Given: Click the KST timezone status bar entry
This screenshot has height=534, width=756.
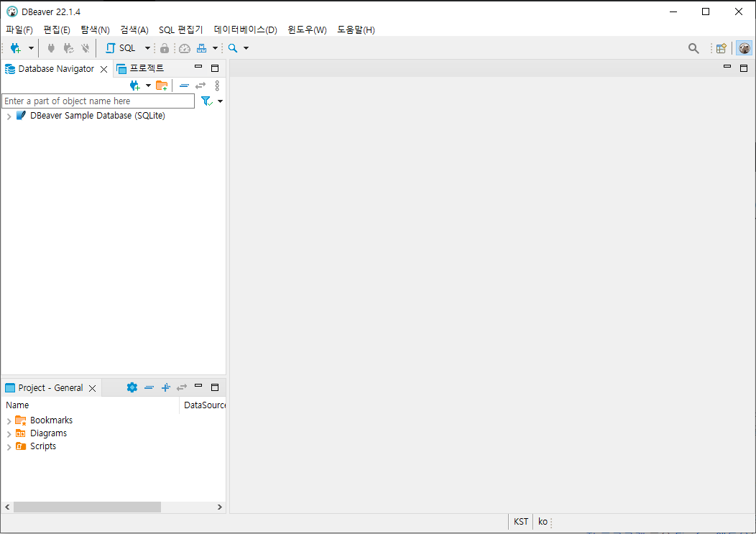Looking at the screenshot, I should tap(521, 522).
